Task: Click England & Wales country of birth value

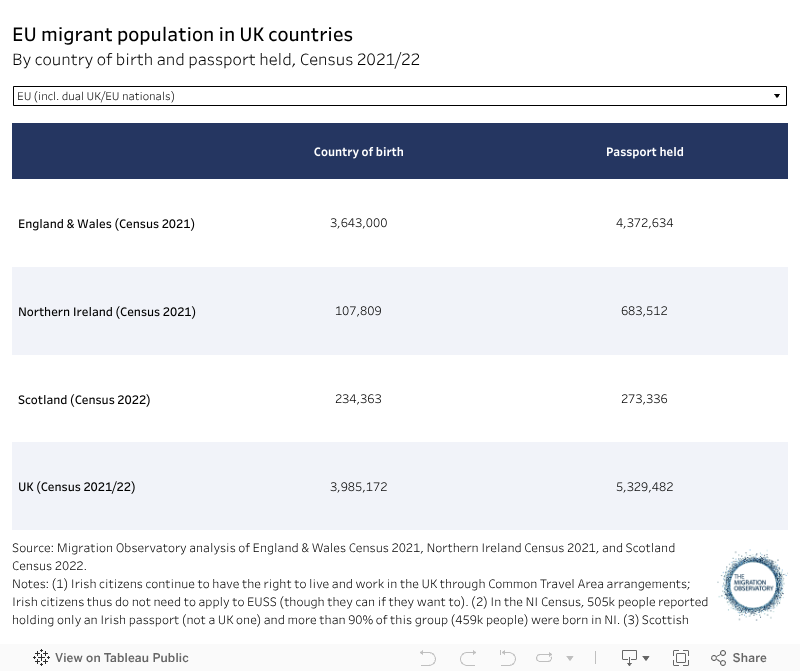Action: pos(358,223)
